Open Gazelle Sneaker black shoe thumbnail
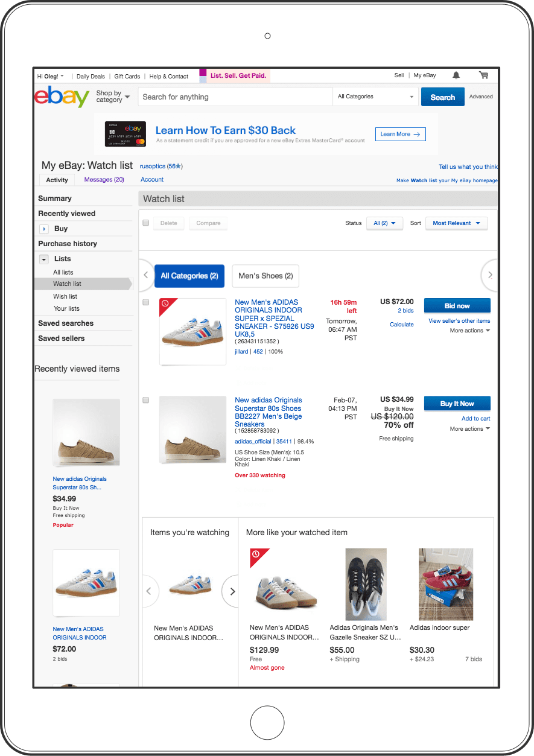The height and width of the screenshot is (756, 534). [x=366, y=584]
